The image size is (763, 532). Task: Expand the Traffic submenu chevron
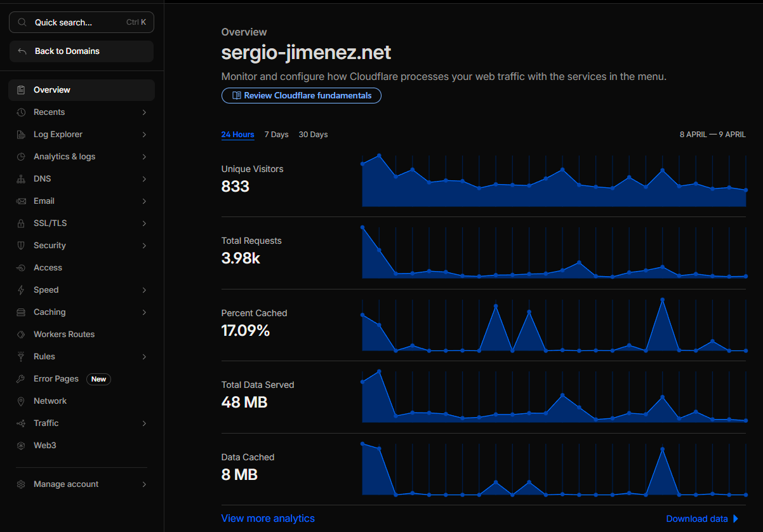pos(144,423)
